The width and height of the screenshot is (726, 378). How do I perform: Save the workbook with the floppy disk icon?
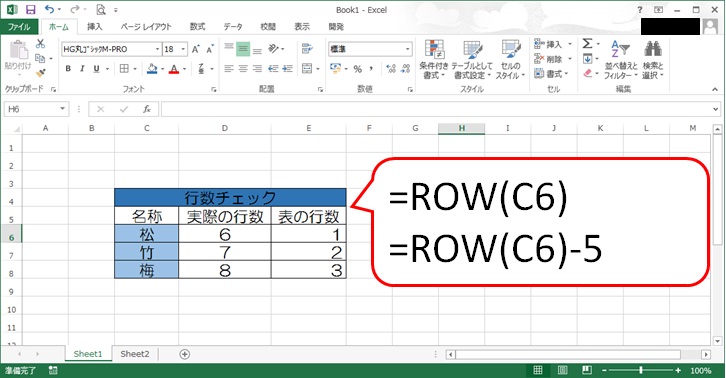pos(31,9)
